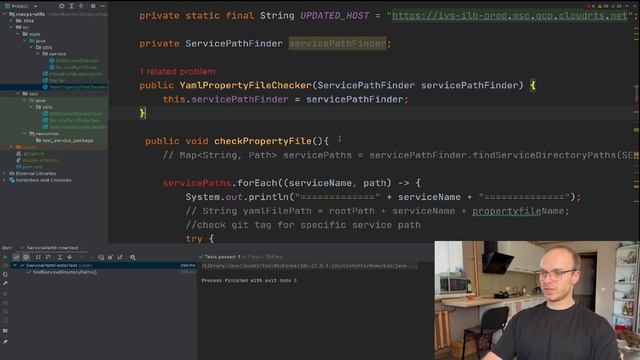640x360 pixels.
Task: Collapse the src folder
Action: (x=11, y=27)
